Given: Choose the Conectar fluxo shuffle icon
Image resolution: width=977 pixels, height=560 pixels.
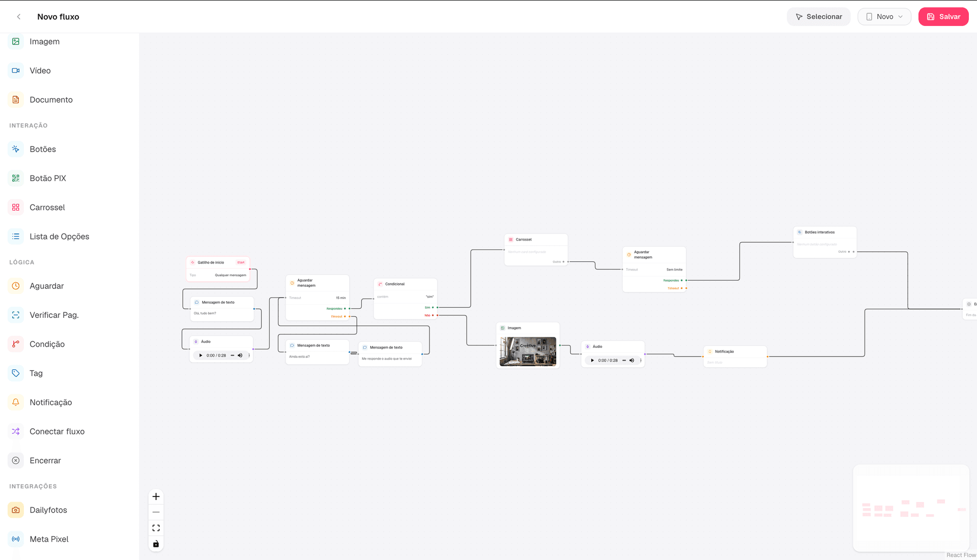Looking at the screenshot, I should coord(16,431).
